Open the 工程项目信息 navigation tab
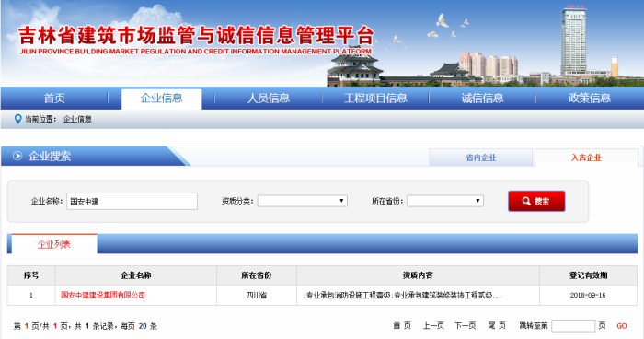The width and height of the screenshot is (644, 339). [375, 98]
